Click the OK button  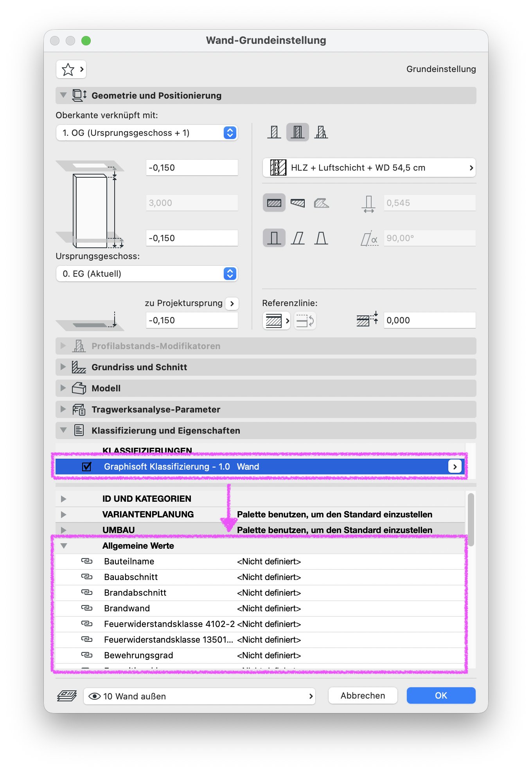441,695
